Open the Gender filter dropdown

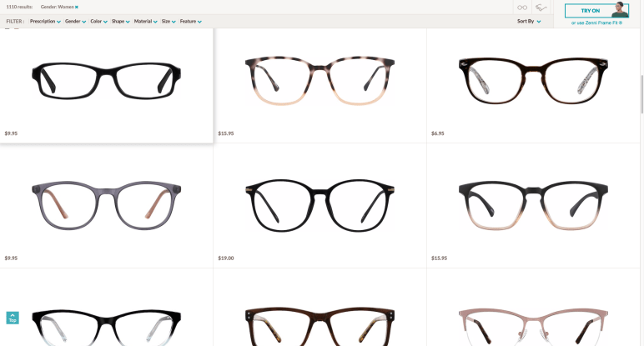(x=75, y=22)
